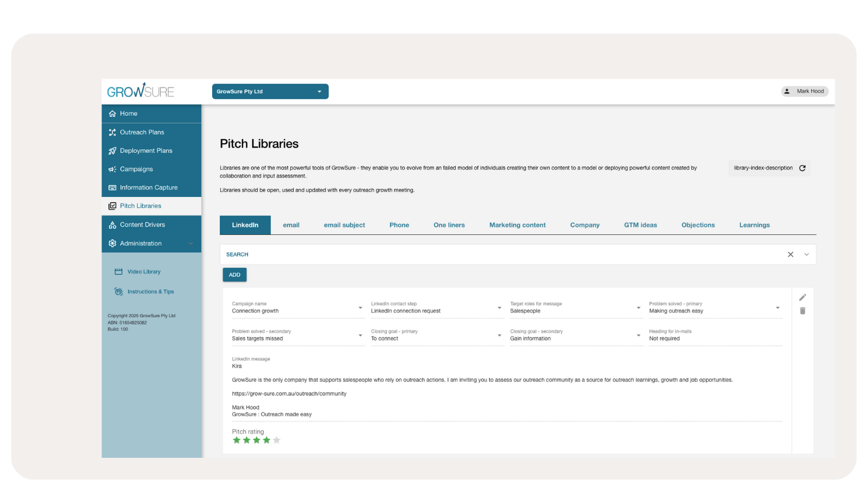
Task: Set pitch rating to one star
Action: pos(237,440)
